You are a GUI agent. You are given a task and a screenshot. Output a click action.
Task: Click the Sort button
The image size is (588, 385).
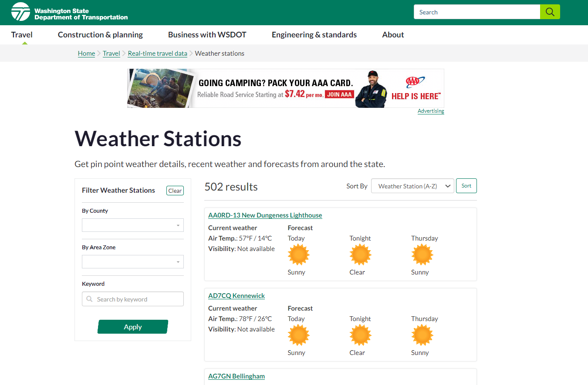click(466, 186)
